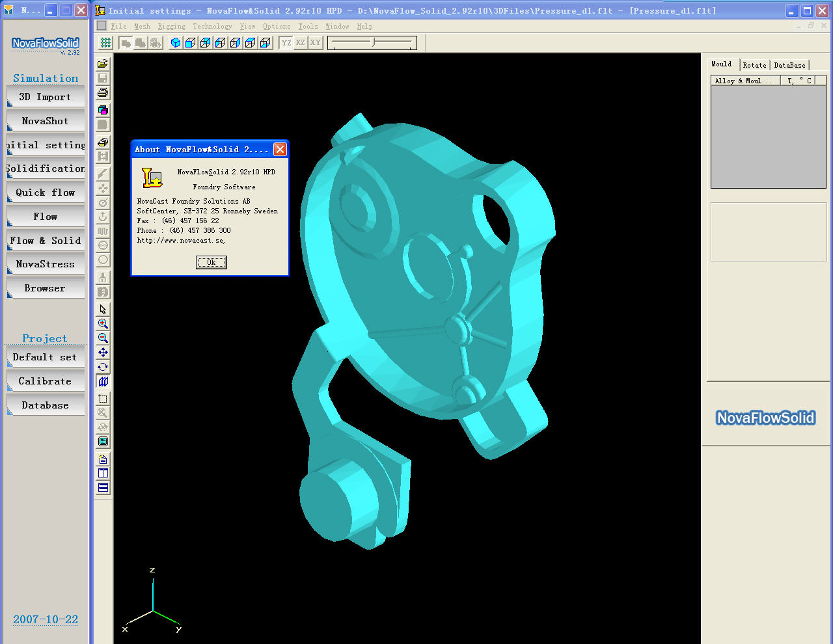Click the cyan list panel icon
This screenshot has height=644, width=833.
point(103,442)
